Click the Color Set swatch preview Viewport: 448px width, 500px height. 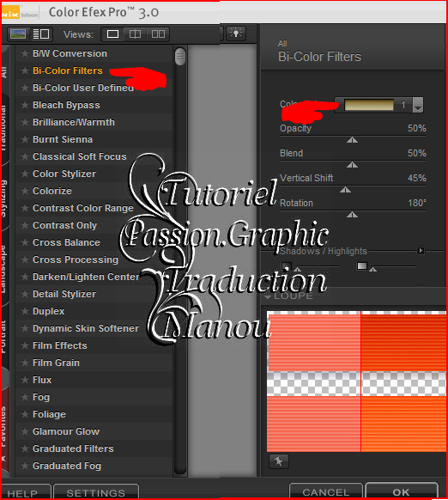click(x=369, y=105)
